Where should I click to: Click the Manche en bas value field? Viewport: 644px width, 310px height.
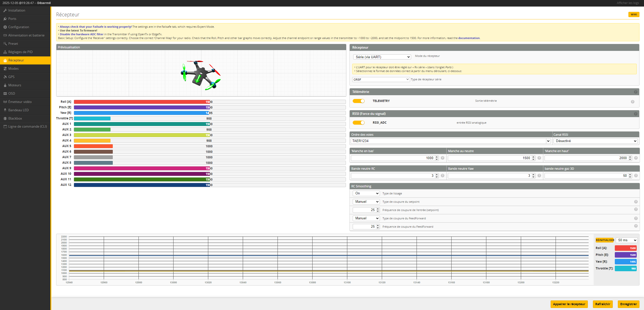click(x=393, y=158)
